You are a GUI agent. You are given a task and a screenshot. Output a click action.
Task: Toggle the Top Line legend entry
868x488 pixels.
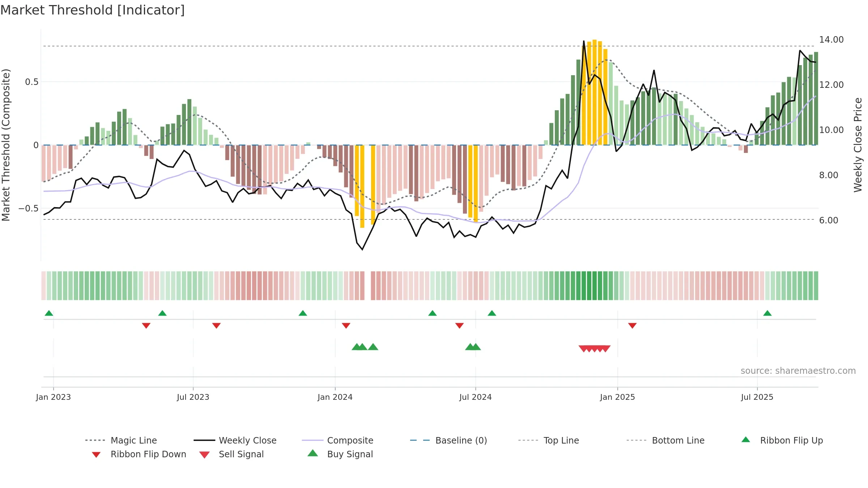click(549, 440)
